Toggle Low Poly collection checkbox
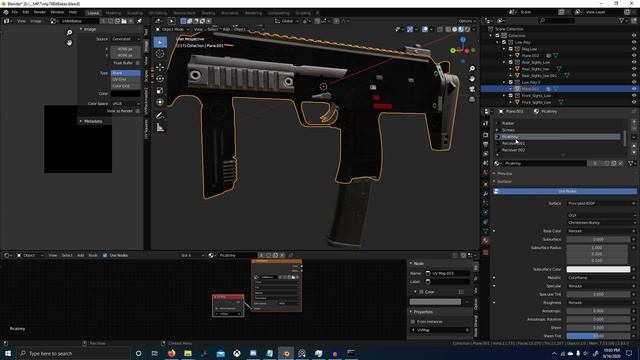This screenshot has height=360, width=640. tap(504, 42)
